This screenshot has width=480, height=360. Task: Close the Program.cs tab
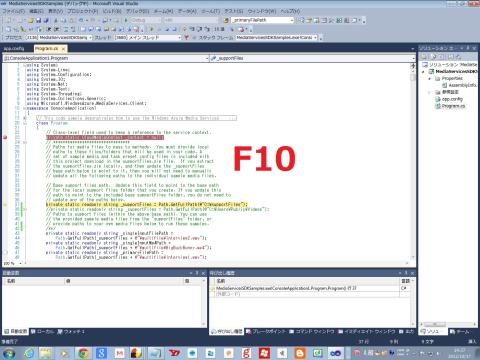pos(63,49)
